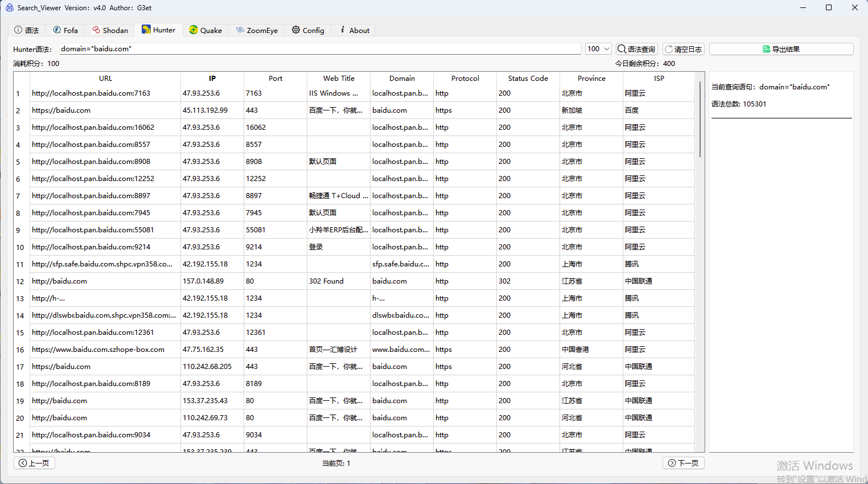Click the Protocol column header
Viewport: 868px width, 484px height.
click(465, 79)
